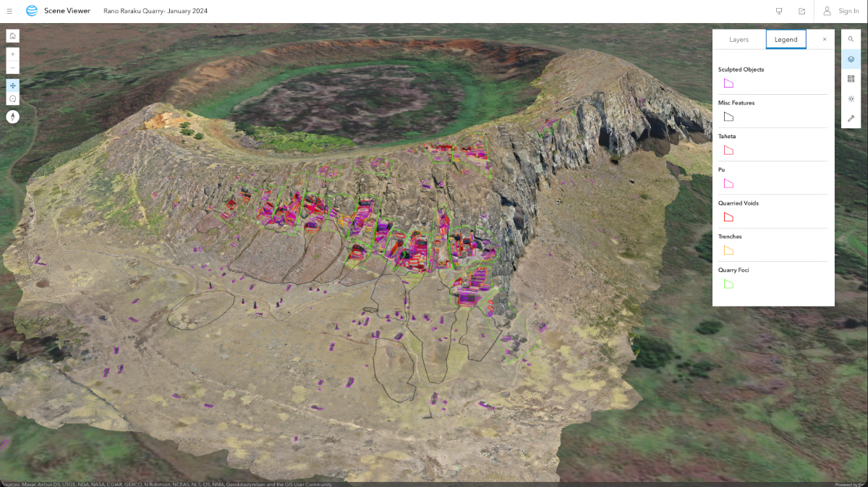Click the Quarried Voids legend swatch
This screenshot has width=868, height=487.
728,216
